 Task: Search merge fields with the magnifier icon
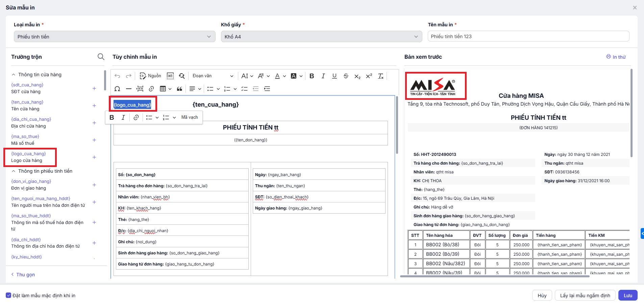tap(101, 57)
